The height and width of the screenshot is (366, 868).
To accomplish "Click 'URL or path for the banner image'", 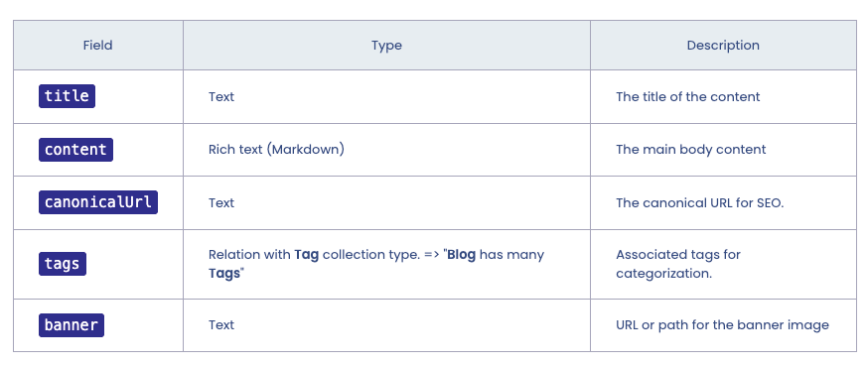I will coord(722,325).
